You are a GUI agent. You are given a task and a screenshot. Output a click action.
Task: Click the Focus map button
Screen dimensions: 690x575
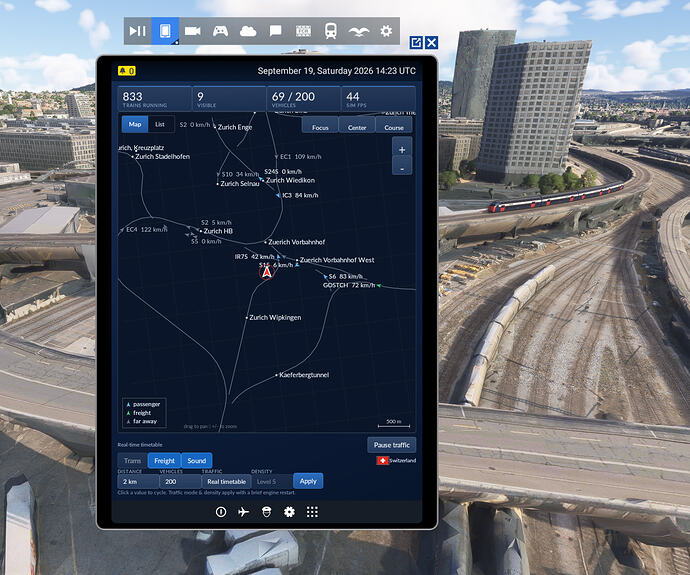[320, 126]
